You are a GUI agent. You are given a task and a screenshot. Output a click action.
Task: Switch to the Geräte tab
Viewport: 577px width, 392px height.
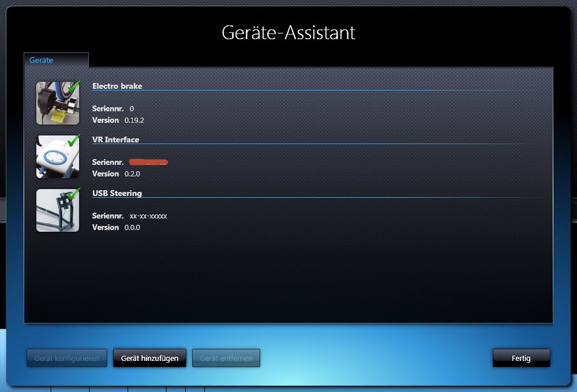point(41,60)
